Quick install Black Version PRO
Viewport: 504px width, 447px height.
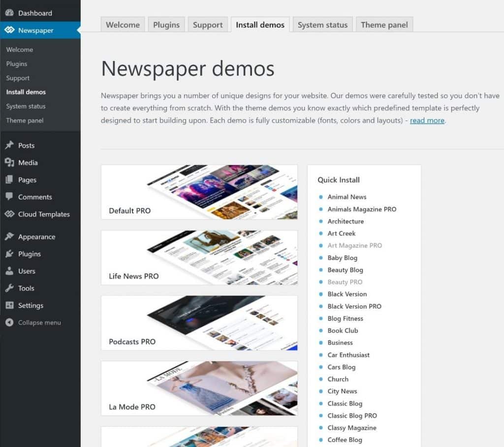[354, 306]
